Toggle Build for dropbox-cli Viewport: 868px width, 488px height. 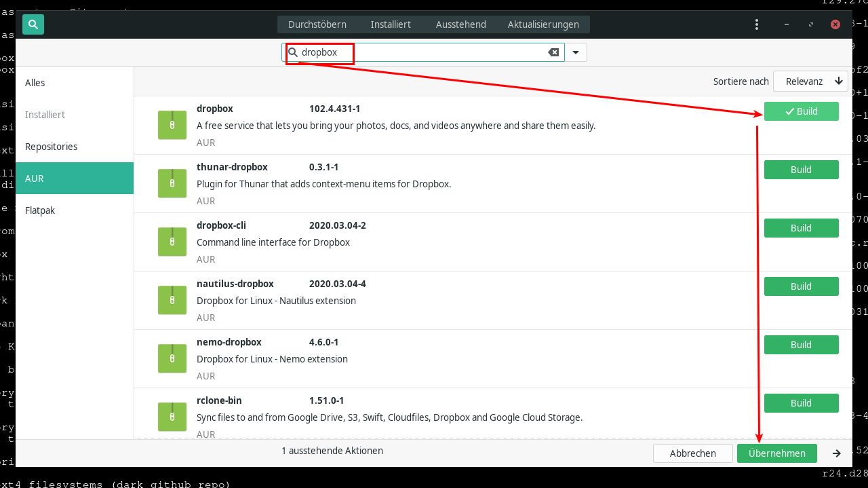click(802, 228)
